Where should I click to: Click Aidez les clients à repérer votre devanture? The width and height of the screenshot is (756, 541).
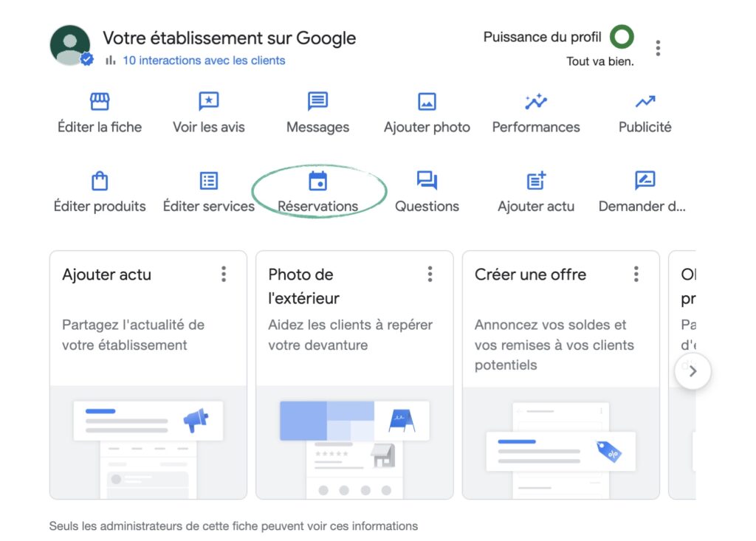coord(351,334)
